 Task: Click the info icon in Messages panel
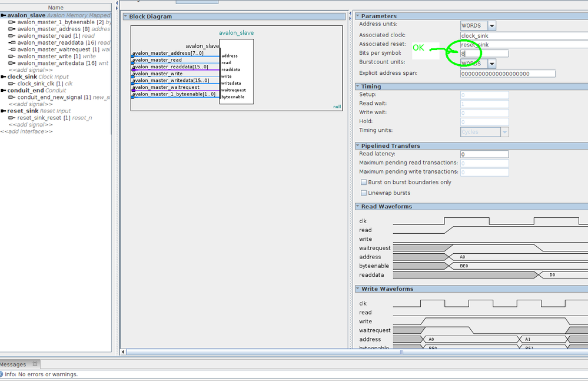point(2,375)
